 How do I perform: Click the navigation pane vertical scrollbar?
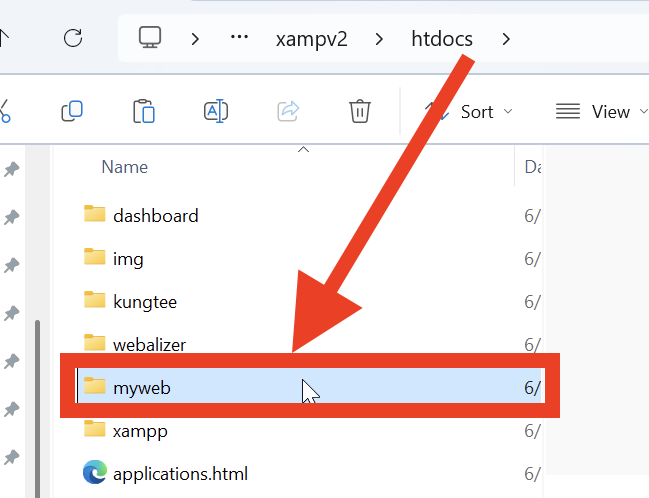tap(38, 400)
